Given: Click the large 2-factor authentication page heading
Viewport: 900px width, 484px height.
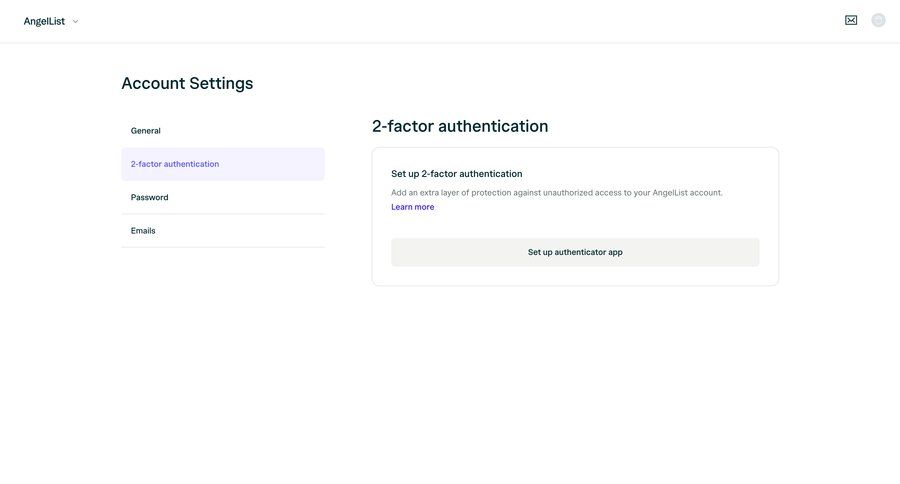Looking at the screenshot, I should [x=460, y=126].
